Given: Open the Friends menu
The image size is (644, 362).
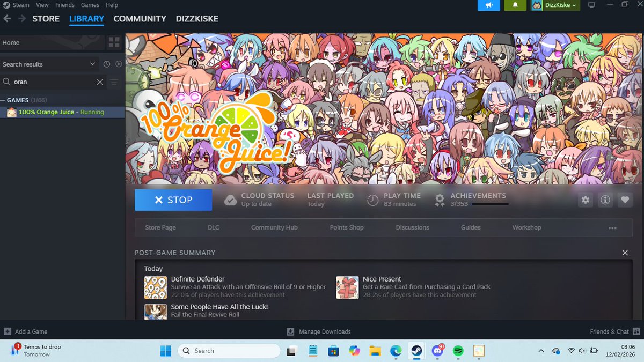Looking at the screenshot, I should click(65, 5).
